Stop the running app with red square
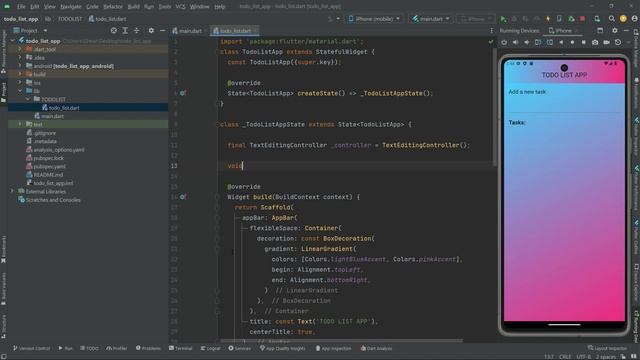Image resolution: width=640 pixels, height=360 pixels. point(582,19)
